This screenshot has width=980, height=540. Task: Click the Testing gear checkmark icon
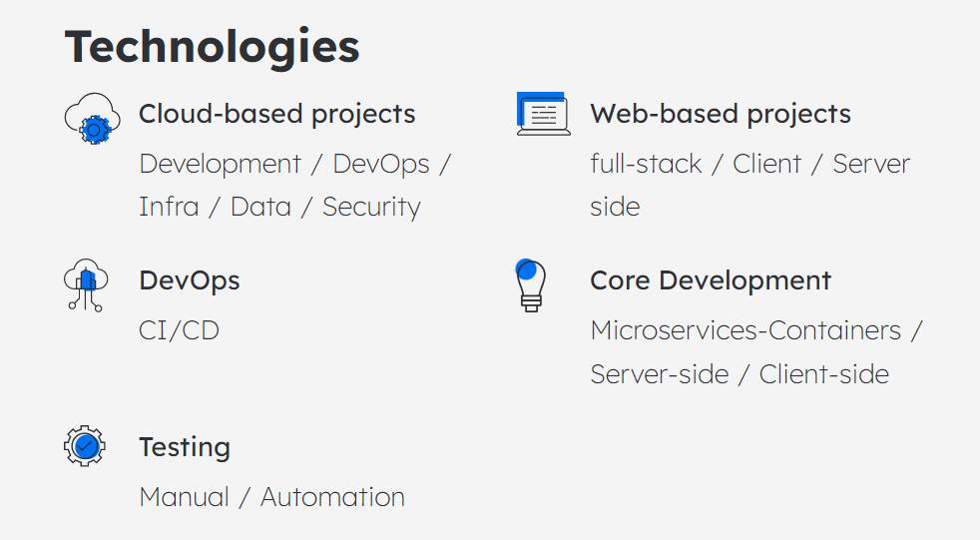coord(85,445)
